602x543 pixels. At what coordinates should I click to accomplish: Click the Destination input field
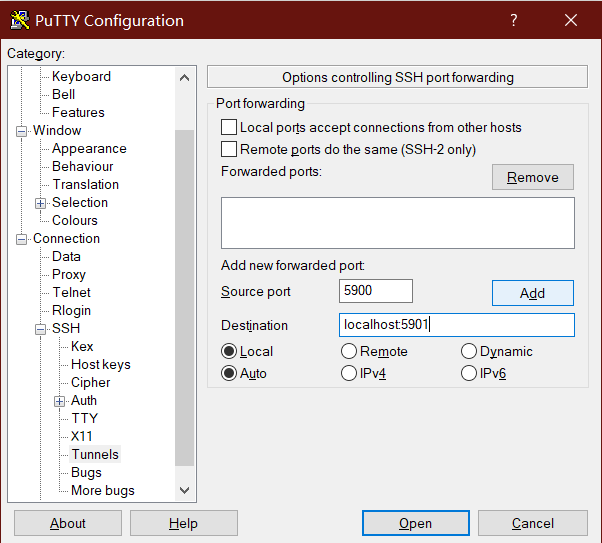457,325
